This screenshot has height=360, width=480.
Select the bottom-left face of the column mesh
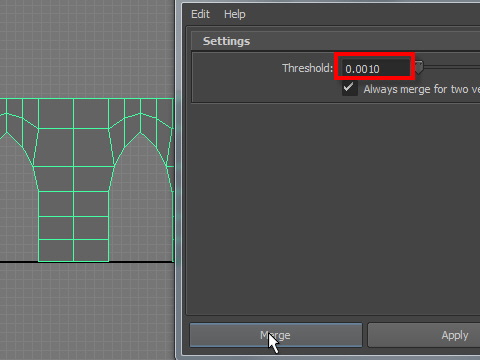click(x=56, y=250)
